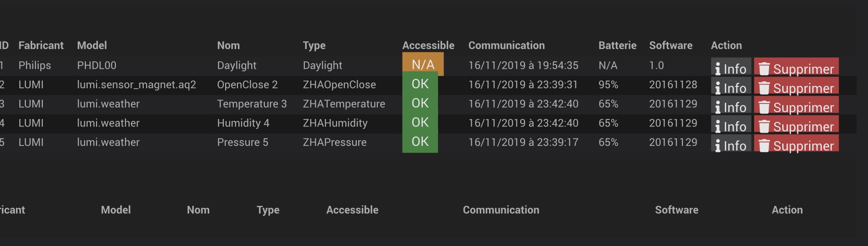The image size is (868, 246).
Task: Click OK badge for OpenClose 2
Action: [420, 84]
